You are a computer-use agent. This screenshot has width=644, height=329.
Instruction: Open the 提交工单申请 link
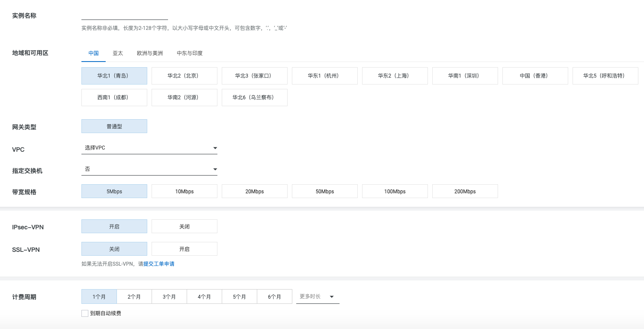pyautogui.click(x=159, y=264)
